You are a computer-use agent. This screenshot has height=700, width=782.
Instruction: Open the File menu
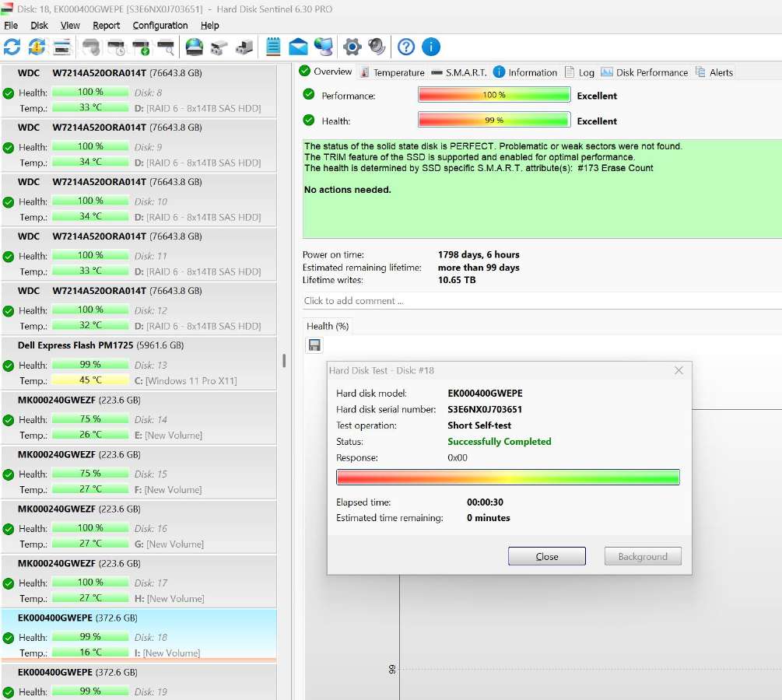(11, 26)
